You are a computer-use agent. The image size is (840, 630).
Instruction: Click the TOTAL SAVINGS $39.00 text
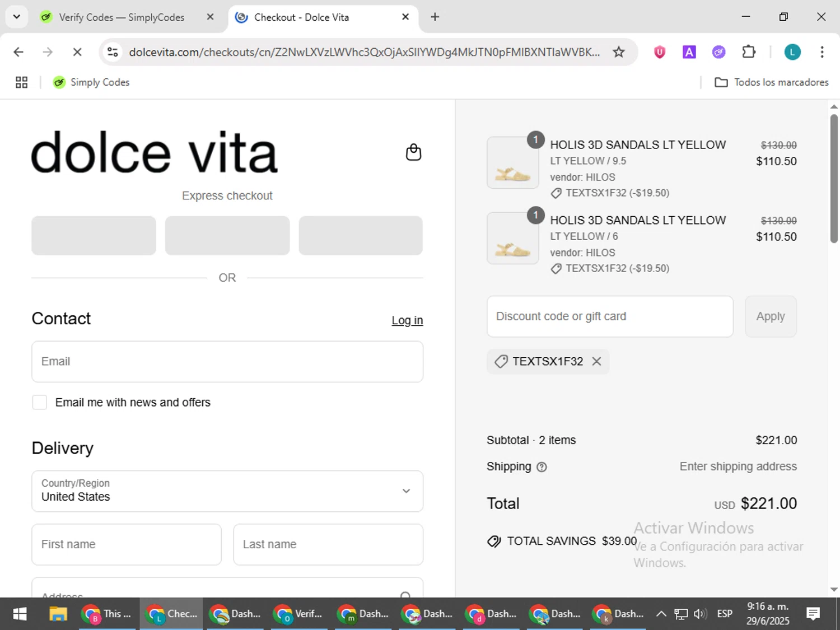click(x=572, y=541)
